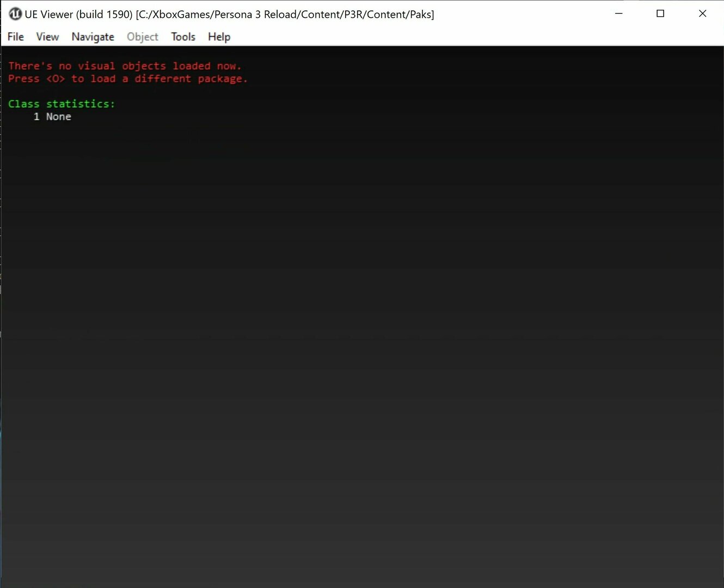The image size is (724, 588).
Task: Click the count "1" beside None
Action: click(36, 117)
